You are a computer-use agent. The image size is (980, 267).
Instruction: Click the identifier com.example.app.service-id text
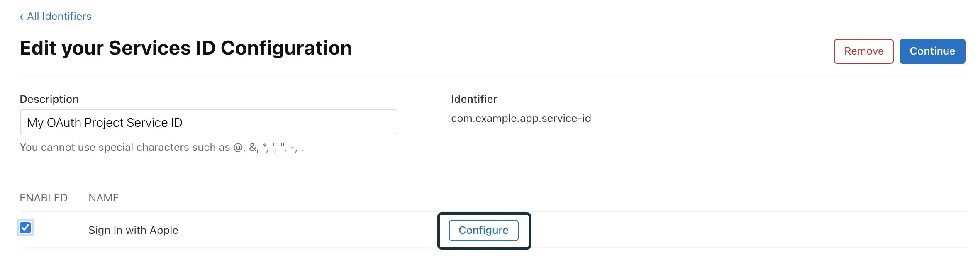click(522, 118)
